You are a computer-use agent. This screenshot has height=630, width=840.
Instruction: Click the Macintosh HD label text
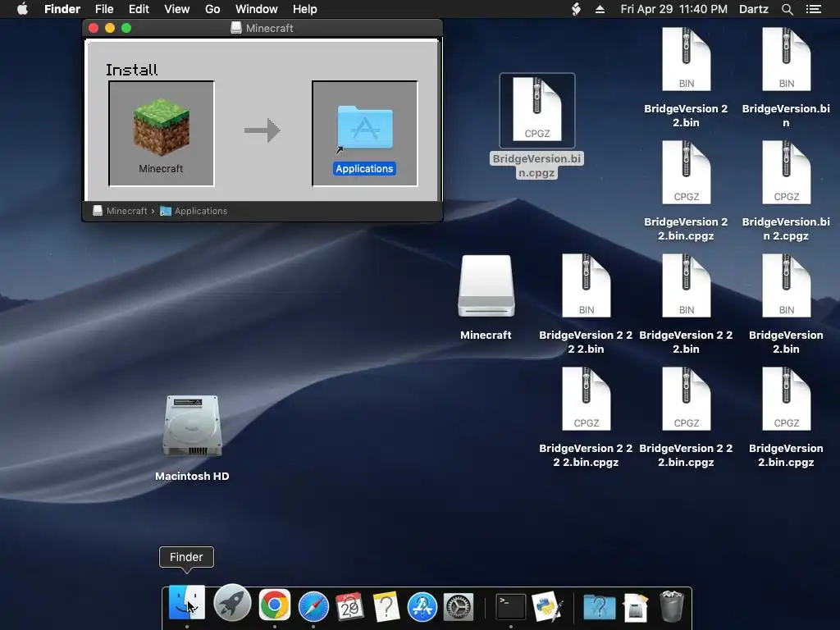[x=192, y=477]
